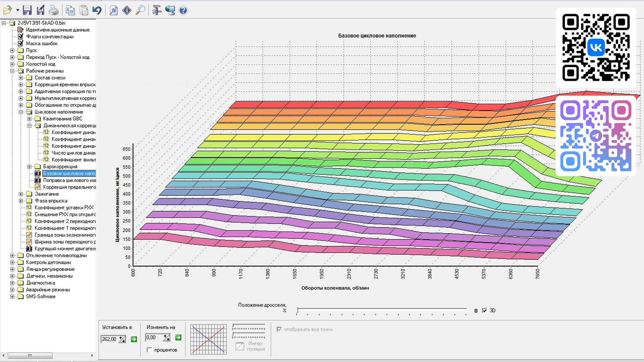The image size is (644, 362).
Task: Enable the процентов checkbox
Action: (150, 350)
